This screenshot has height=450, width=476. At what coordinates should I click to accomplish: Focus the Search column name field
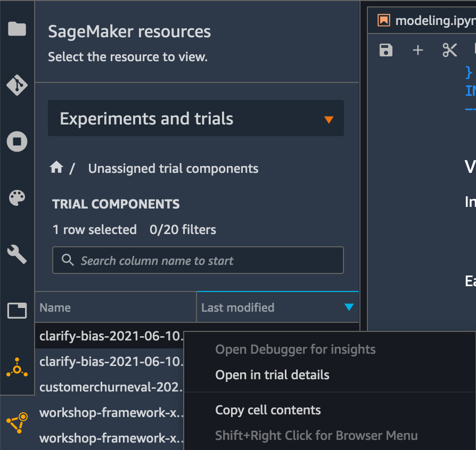click(198, 260)
